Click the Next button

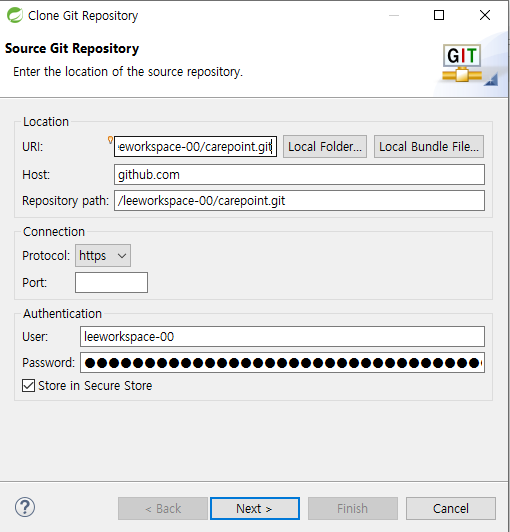tap(255, 509)
